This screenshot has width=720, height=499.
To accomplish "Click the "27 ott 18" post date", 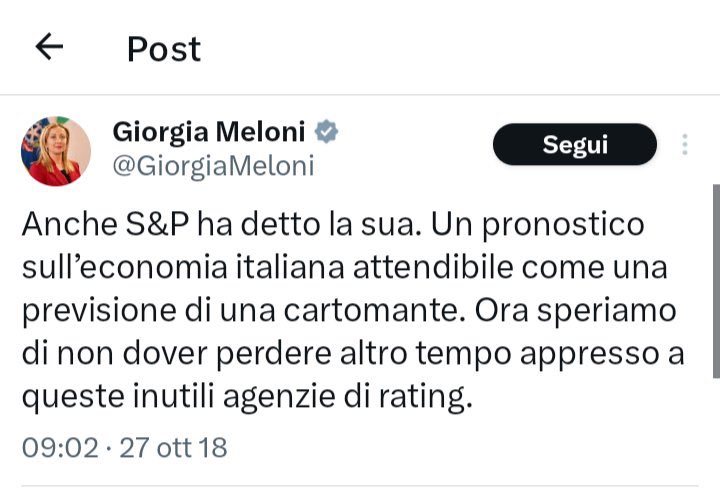I will [173, 446].
